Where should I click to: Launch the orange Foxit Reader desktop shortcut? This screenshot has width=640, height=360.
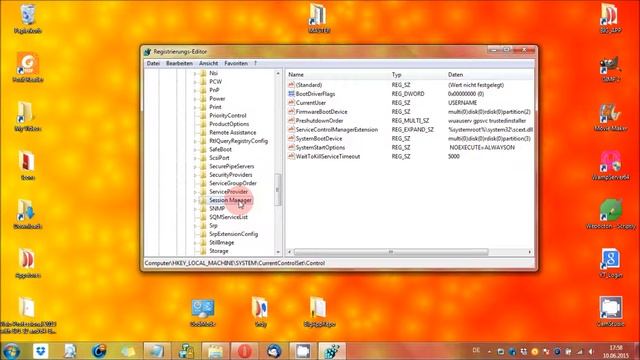28,67
